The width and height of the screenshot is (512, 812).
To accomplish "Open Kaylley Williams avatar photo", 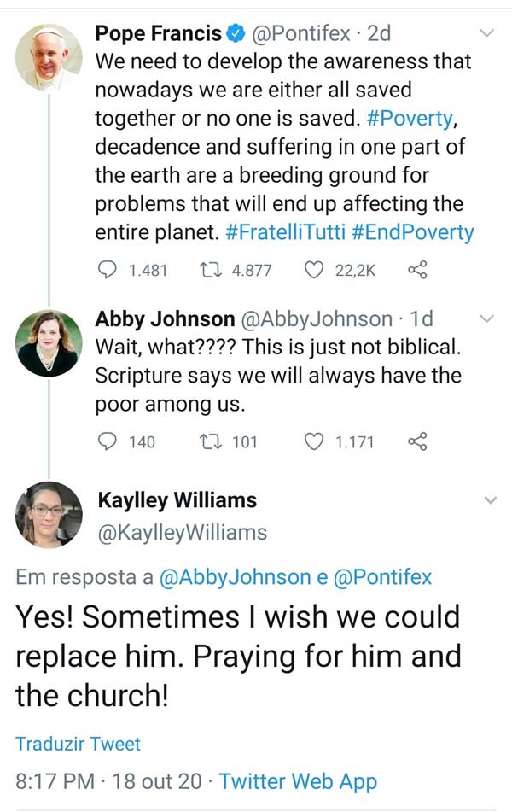I will coord(49,515).
